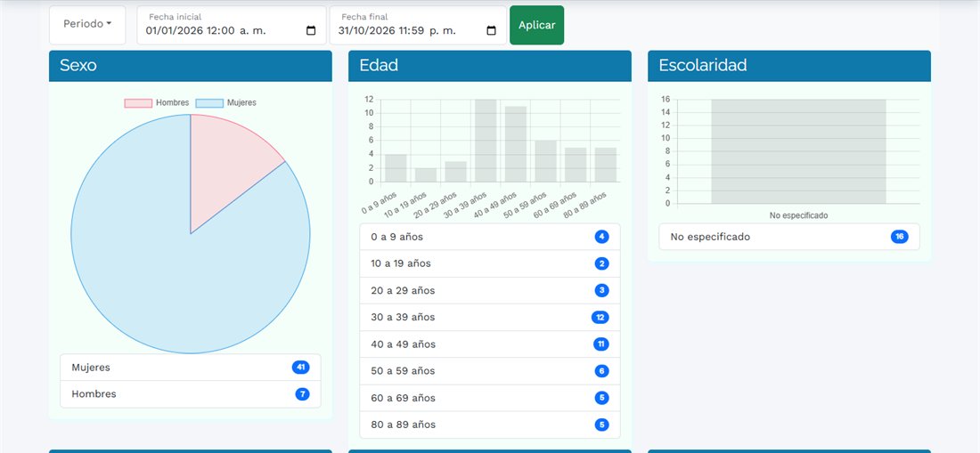980x453 pixels.
Task: Toggle Mujeres legend swatch in pie chart
Action: 209,103
